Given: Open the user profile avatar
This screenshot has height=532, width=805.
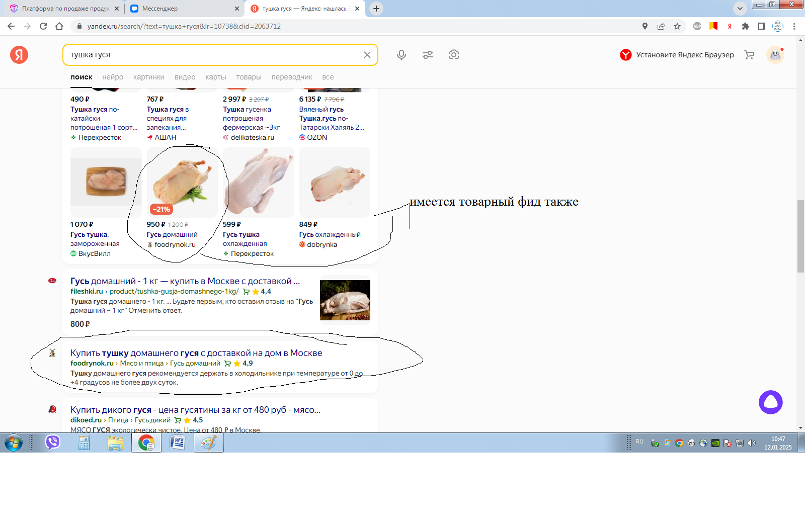Looking at the screenshot, I should coord(775,55).
